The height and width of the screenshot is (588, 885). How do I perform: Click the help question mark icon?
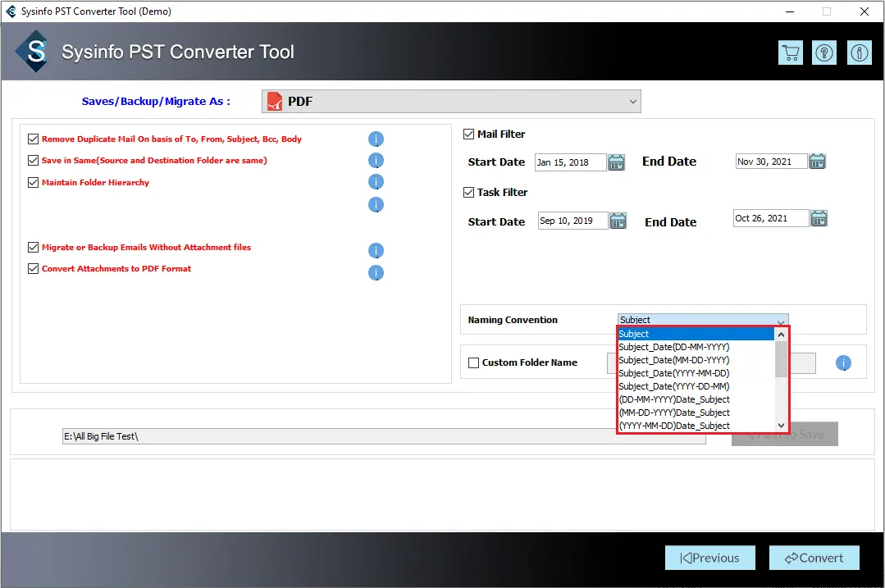(824, 52)
